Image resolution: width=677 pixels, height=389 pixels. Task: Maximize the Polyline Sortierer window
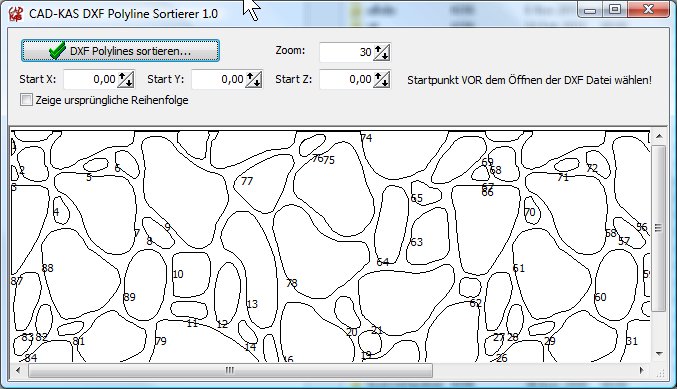click(x=616, y=9)
